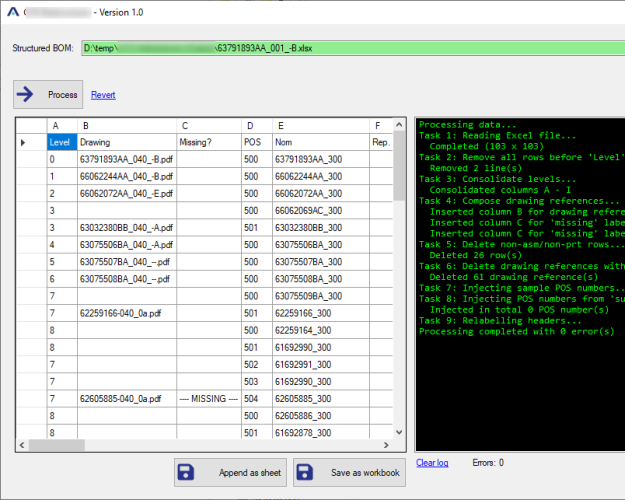Viewport: 625px width, 500px height.
Task: Select the Level column header
Action: pos(60,142)
